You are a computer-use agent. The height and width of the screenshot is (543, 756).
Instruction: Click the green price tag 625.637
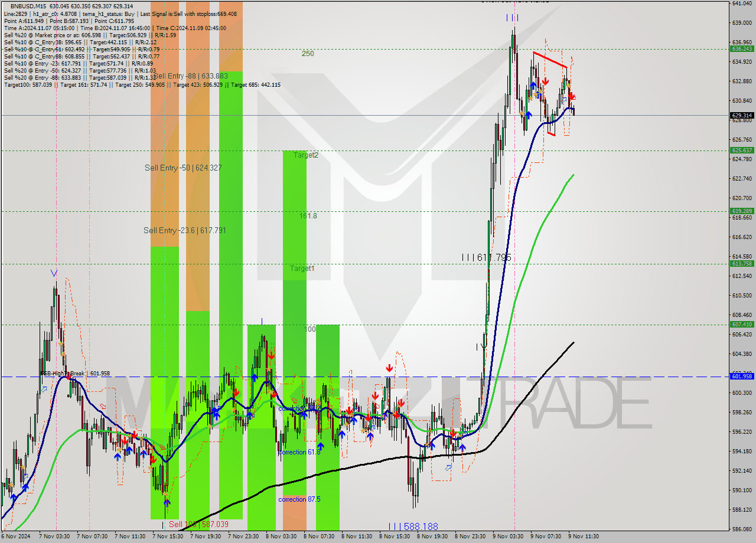742,151
